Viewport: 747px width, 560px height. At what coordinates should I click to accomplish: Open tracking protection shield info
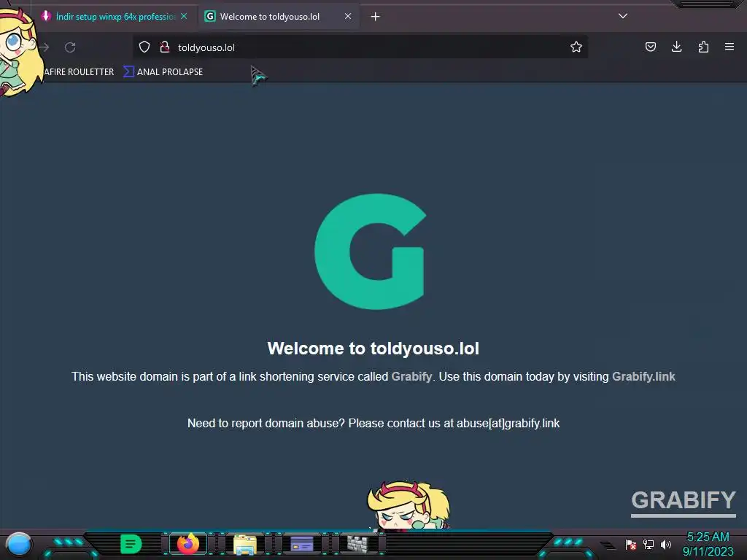144,47
